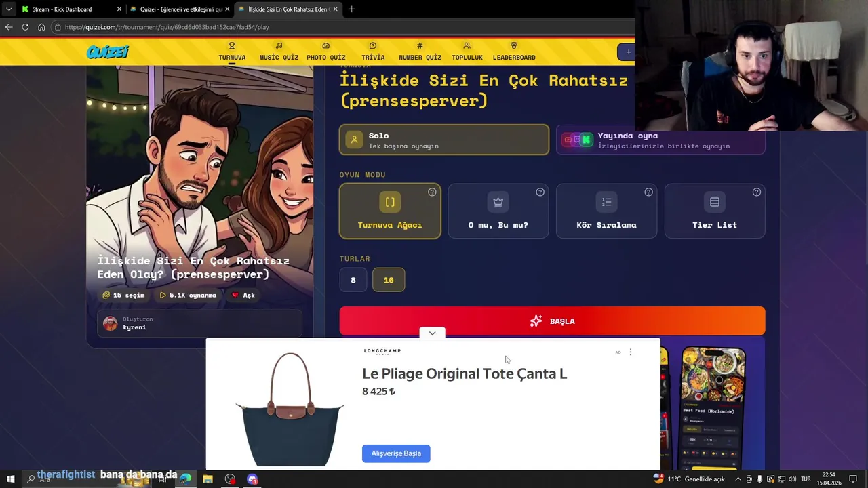Show hidden system tray icons
This screenshot has height=488, width=868.
(x=738, y=479)
